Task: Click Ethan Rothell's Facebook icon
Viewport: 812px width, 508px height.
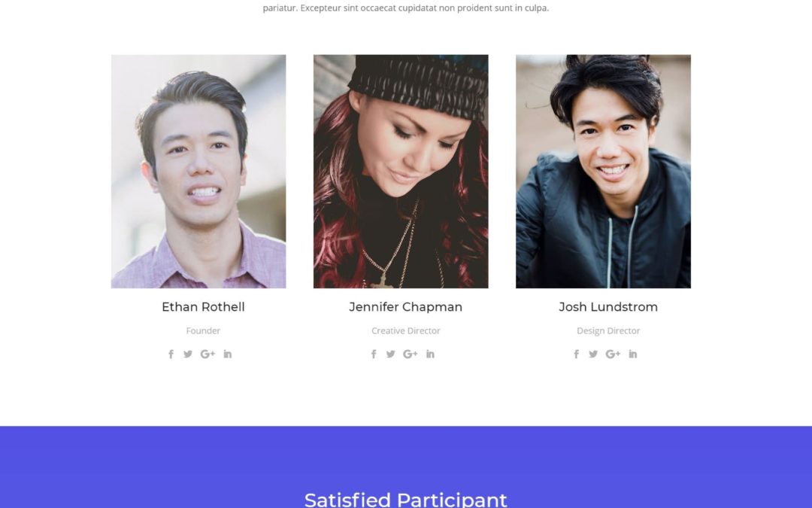Action: point(171,354)
